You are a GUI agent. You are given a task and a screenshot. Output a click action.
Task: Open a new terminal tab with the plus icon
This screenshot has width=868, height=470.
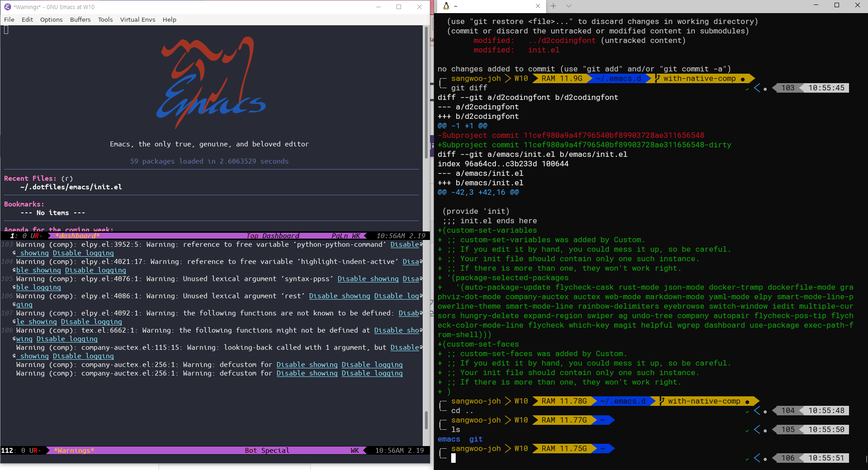coord(553,6)
